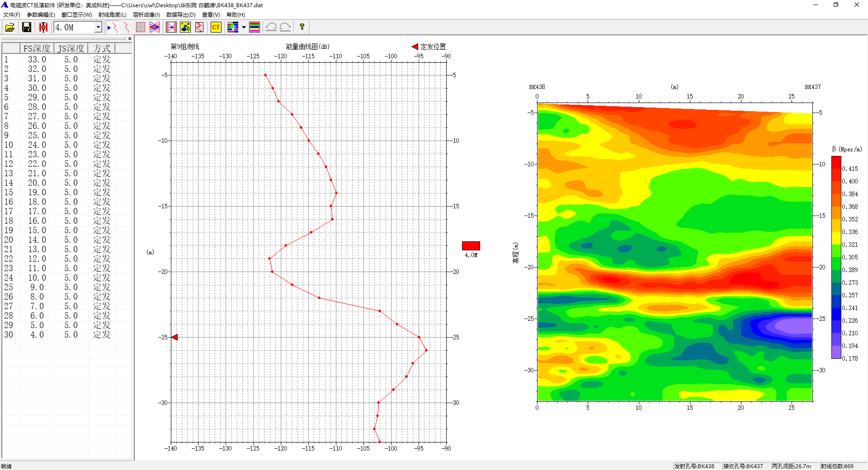
Task: Open the colored shapes imaging icon
Action: [x=185, y=28]
